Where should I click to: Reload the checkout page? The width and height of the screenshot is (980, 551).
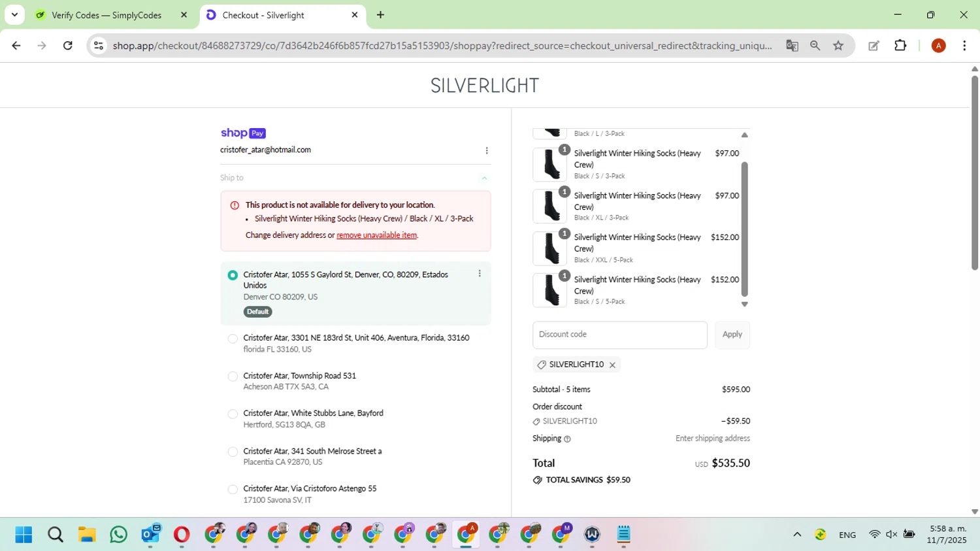click(68, 46)
